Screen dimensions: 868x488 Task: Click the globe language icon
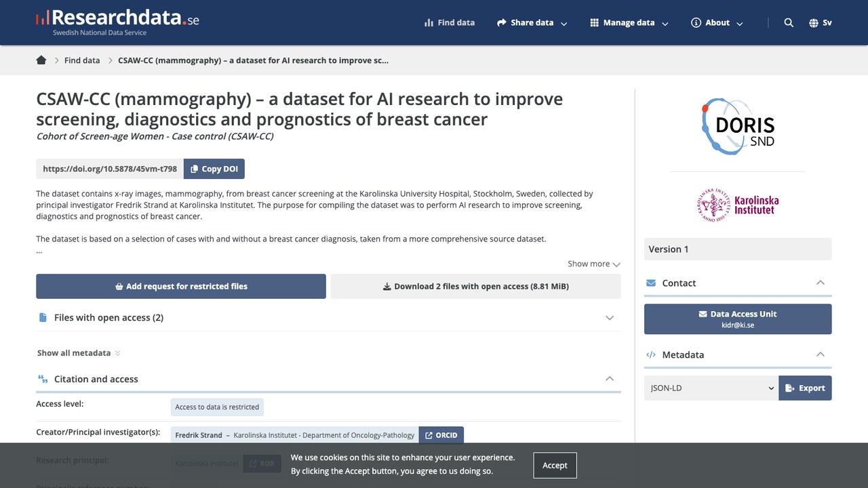click(814, 22)
